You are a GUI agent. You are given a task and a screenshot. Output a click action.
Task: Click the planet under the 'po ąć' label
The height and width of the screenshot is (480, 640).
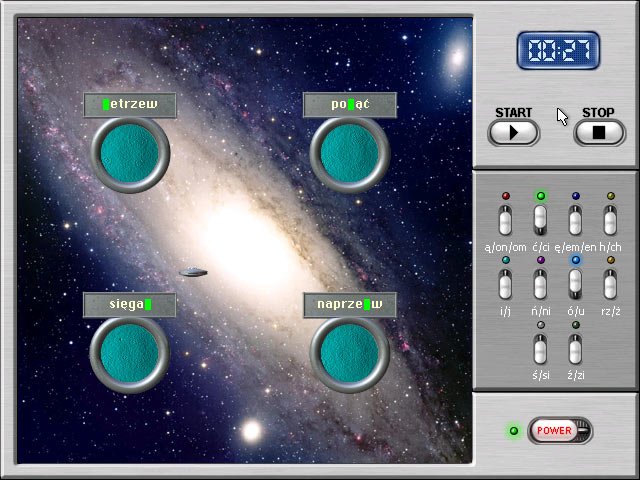349,153
